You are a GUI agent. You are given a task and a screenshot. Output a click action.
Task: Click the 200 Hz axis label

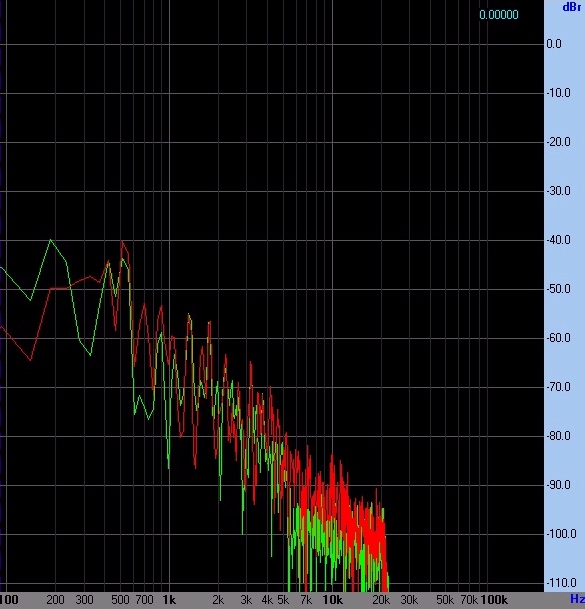tap(55, 600)
